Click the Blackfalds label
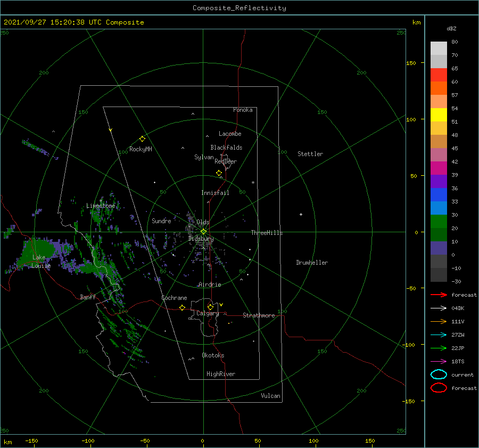This screenshot has width=479, height=448. (x=226, y=148)
